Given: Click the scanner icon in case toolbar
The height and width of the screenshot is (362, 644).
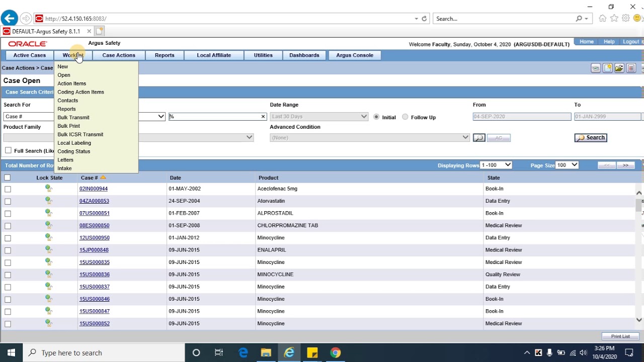Looking at the screenshot, I should coord(596,68).
